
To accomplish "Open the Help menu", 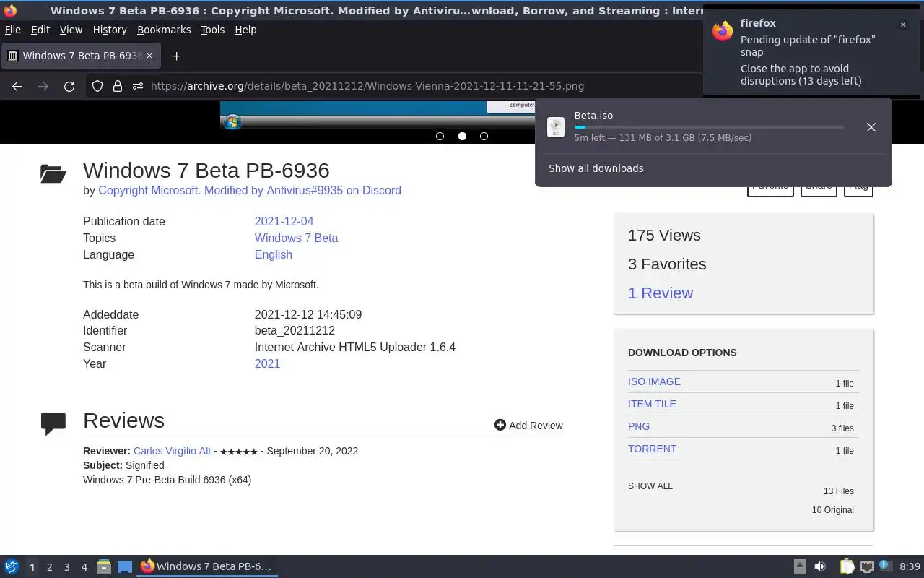I will point(245,30).
